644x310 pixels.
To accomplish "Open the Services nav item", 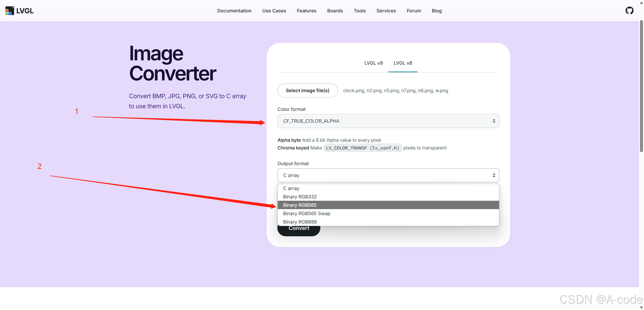I will click(x=386, y=11).
